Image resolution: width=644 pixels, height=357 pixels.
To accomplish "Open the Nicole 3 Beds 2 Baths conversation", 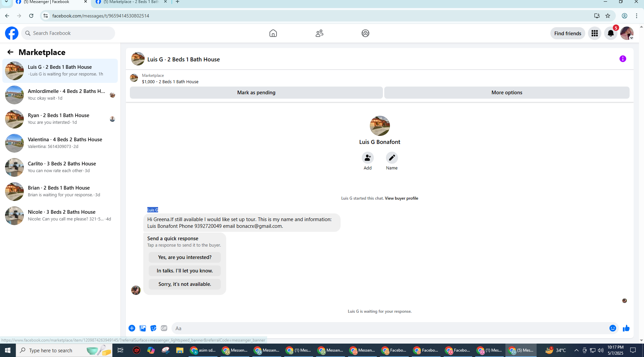I will click(60, 216).
